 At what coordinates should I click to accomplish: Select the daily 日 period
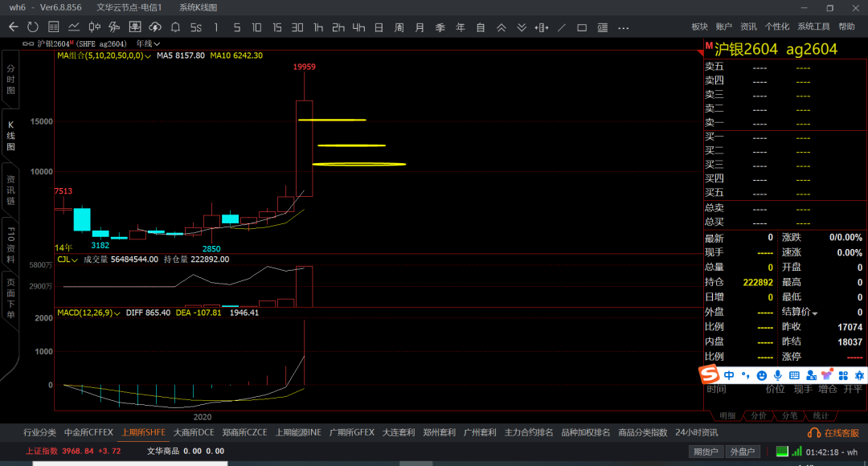click(x=379, y=27)
